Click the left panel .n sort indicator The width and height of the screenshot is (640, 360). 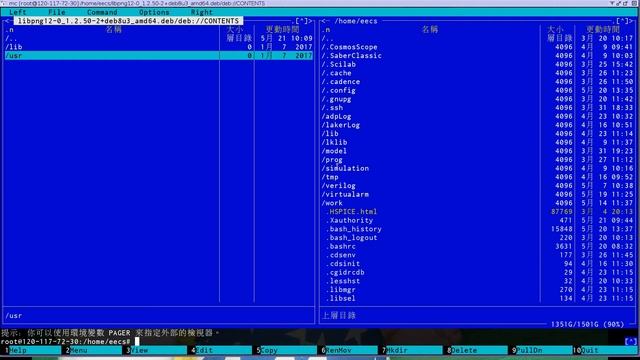click(x=9, y=30)
